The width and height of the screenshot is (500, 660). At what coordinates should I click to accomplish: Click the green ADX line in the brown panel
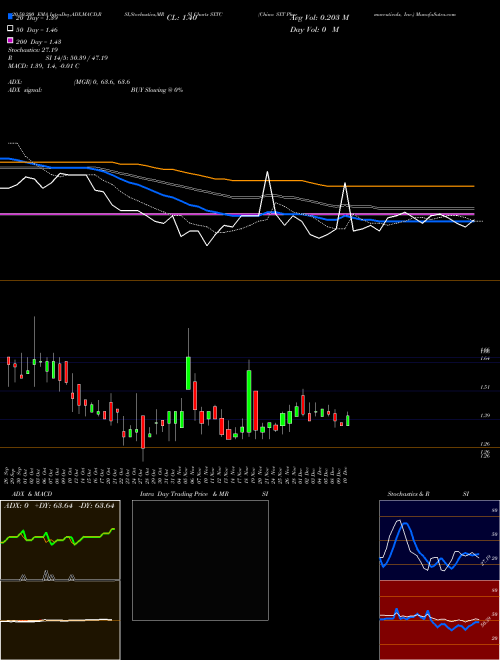[59, 538]
